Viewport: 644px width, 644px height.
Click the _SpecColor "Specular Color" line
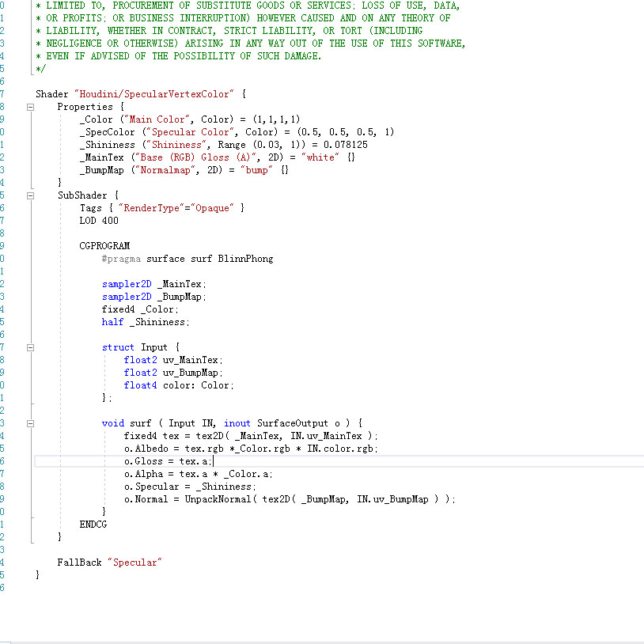(x=237, y=132)
